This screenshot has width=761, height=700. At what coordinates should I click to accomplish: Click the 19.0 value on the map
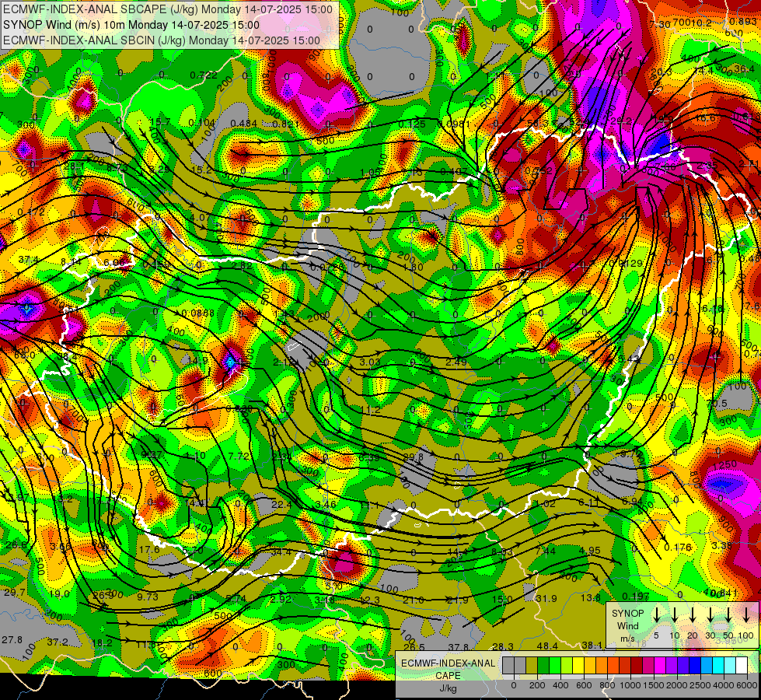(x=59, y=593)
